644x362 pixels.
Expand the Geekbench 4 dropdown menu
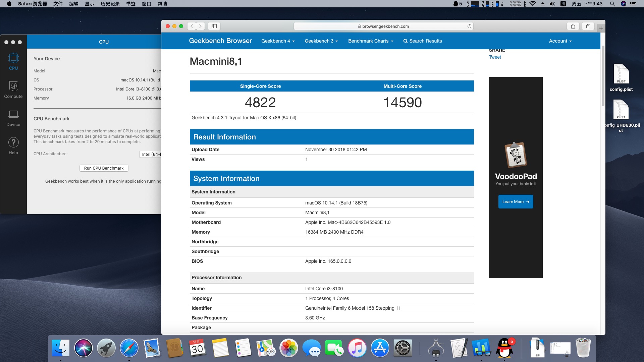pyautogui.click(x=278, y=41)
